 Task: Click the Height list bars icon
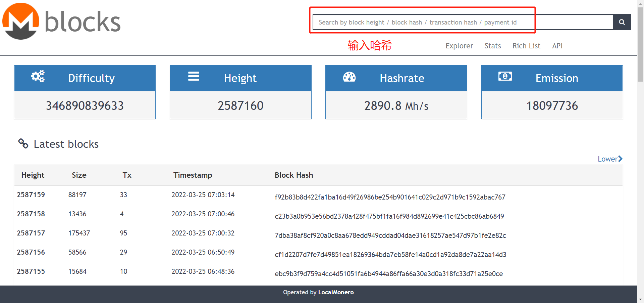pyautogui.click(x=194, y=76)
